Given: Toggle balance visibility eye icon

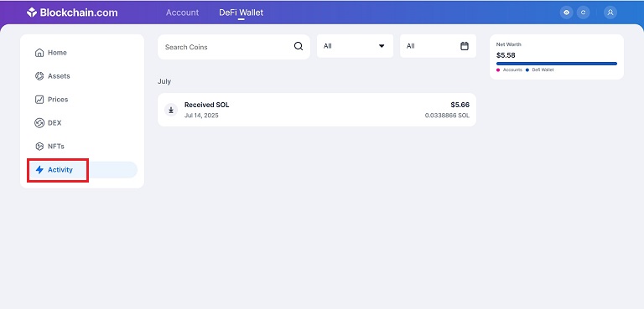Looking at the screenshot, I should pyautogui.click(x=566, y=13).
